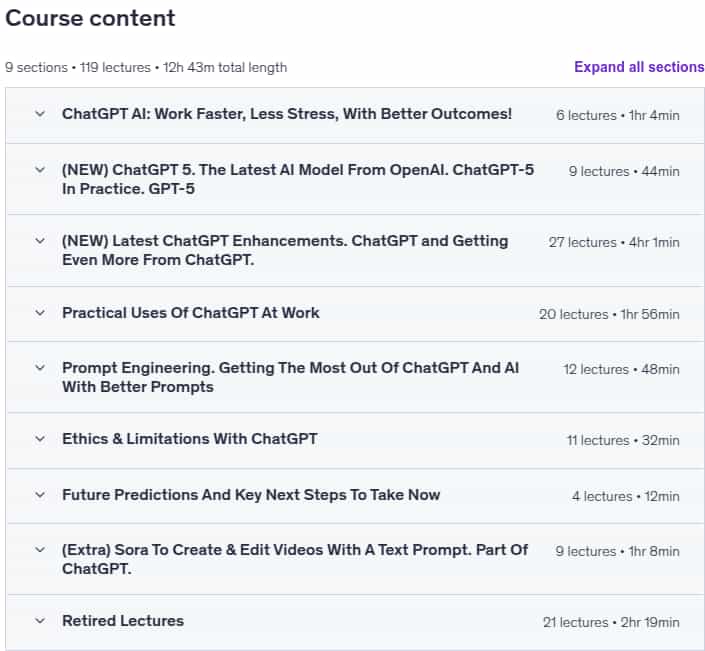Expand the '(NEW) ChatGPT 5' section chevron
705x651 pixels.
(40, 170)
